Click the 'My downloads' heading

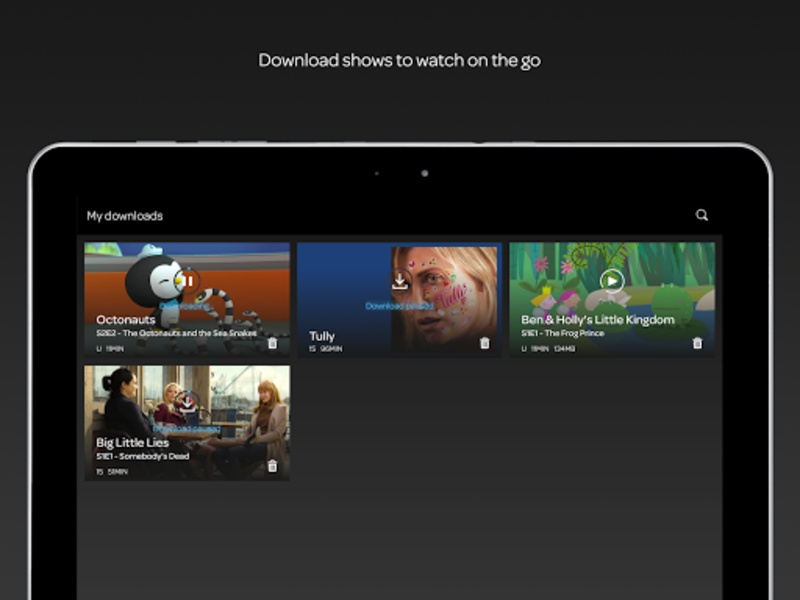124,216
